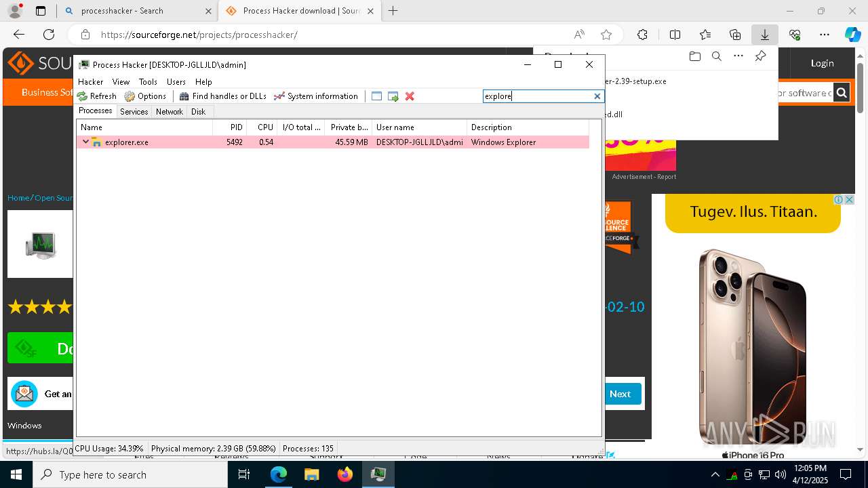
Task: Sort by the Name column header
Action: 144,127
